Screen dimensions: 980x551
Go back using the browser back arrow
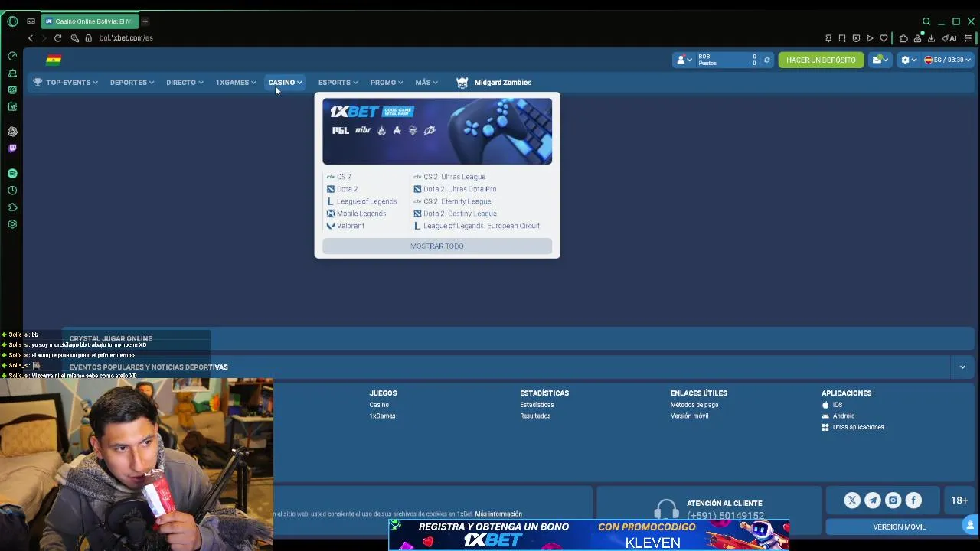click(x=31, y=38)
